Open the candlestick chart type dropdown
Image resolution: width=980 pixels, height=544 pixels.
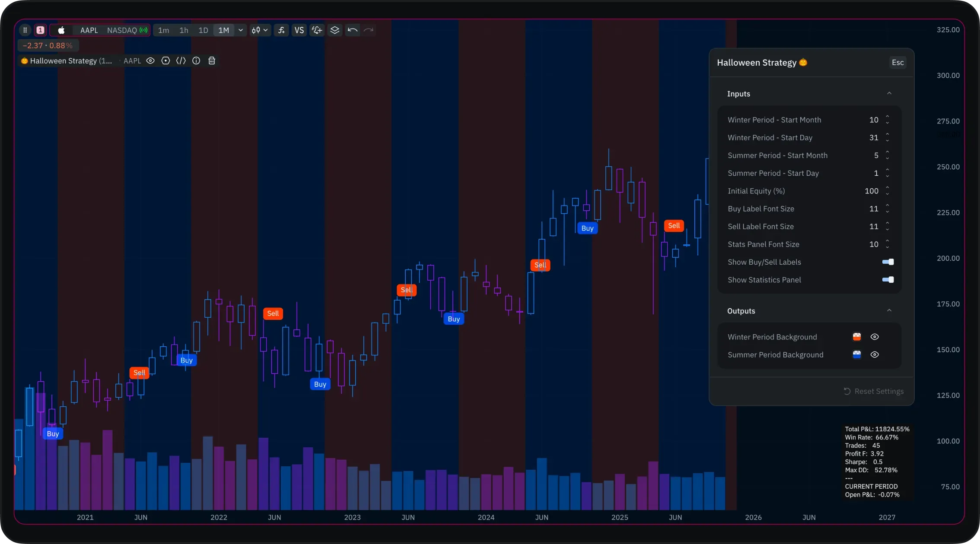coord(260,30)
